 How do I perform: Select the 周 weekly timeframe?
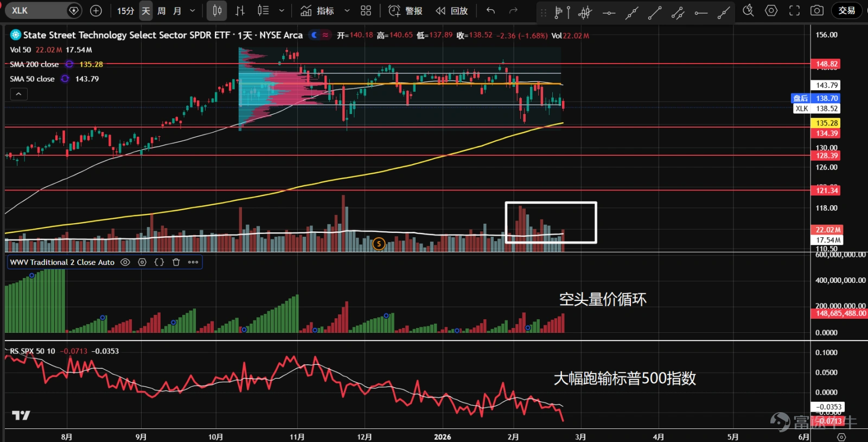coord(161,11)
